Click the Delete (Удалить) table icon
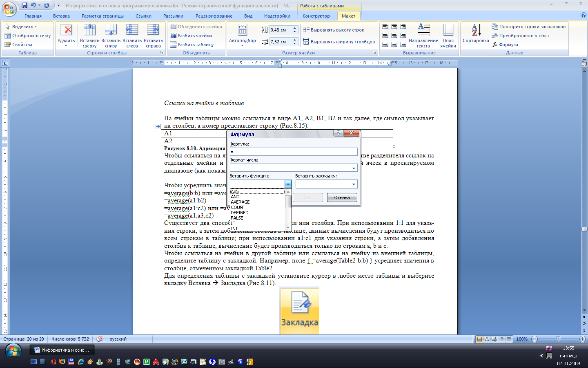The width and height of the screenshot is (588, 368). (x=66, y=36)
